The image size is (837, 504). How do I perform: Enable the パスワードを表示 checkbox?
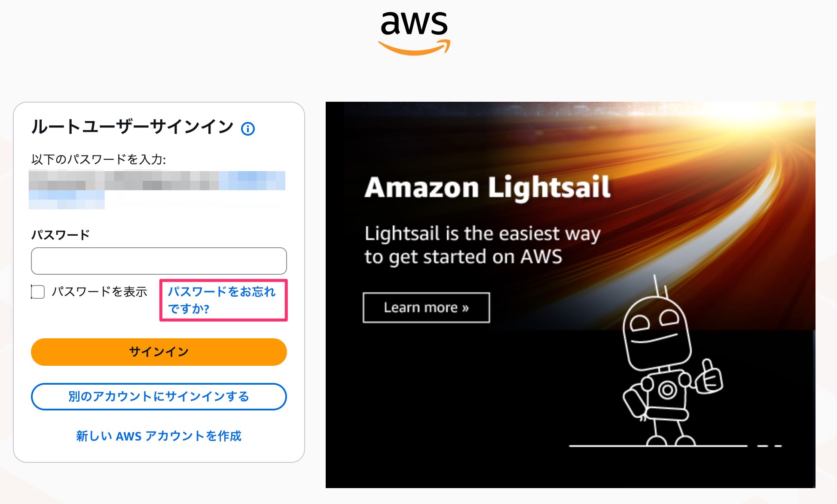pyautogui.click(x=38, y=291)
